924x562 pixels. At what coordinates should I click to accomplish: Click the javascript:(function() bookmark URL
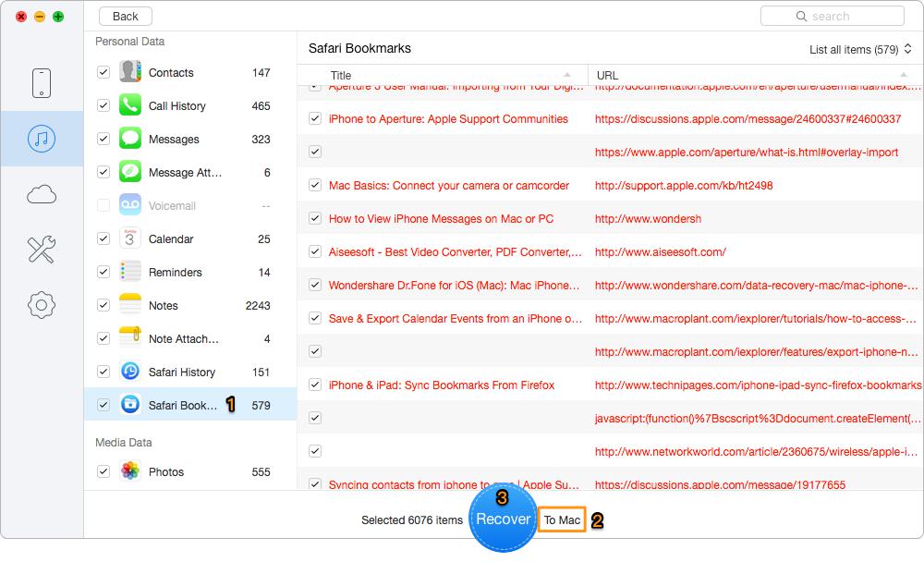tap(758, 418)
